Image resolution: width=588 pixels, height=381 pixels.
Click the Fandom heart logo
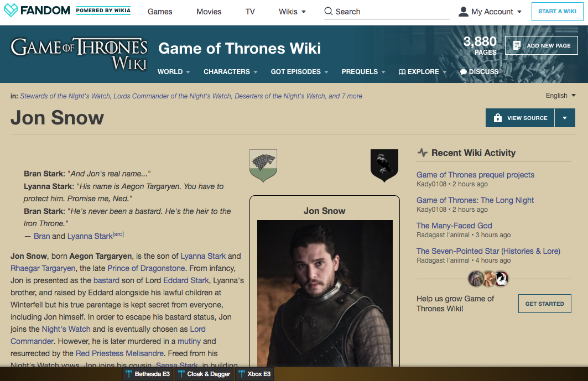[x=11, y=11]
